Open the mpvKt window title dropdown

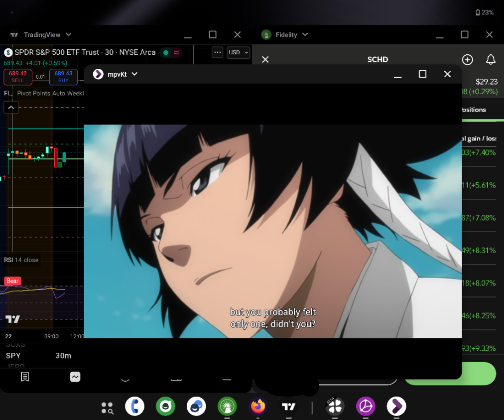click(x=134, y=74)
